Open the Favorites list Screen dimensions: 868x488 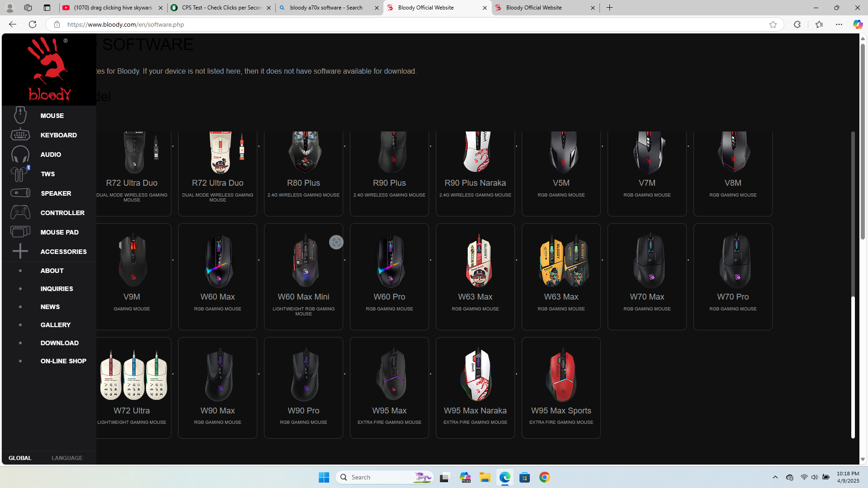[x=819, y=24]
